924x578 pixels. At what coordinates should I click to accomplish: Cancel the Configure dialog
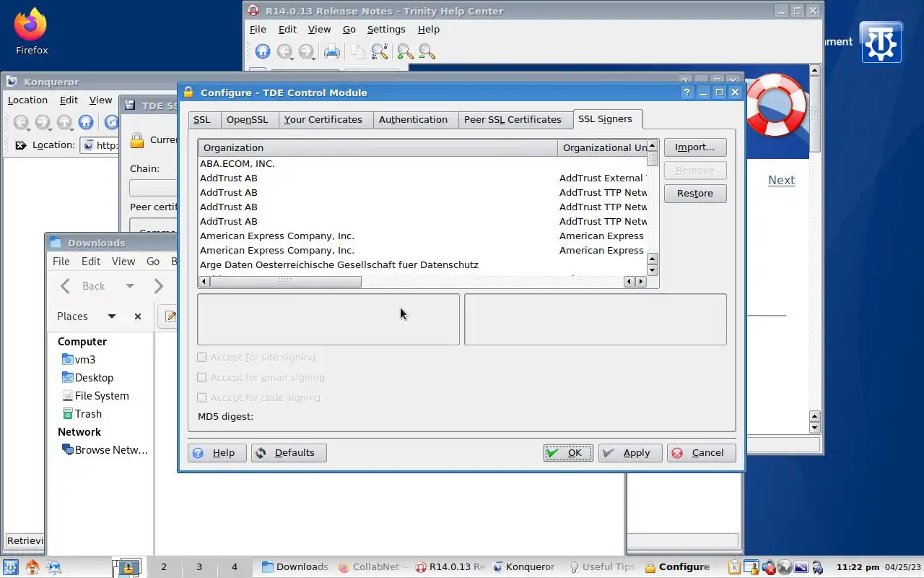pos(701,453)
